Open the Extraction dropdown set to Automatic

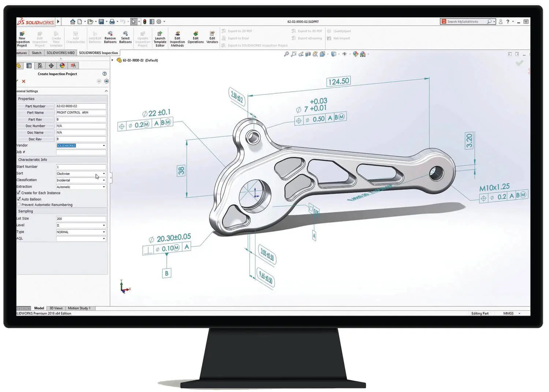(x=81, y=187)
